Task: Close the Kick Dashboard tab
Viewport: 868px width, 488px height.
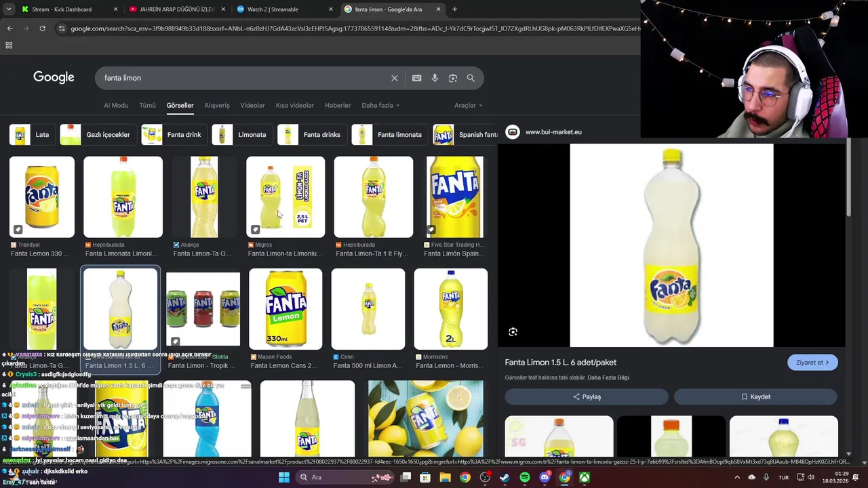Action: (115, 9)
